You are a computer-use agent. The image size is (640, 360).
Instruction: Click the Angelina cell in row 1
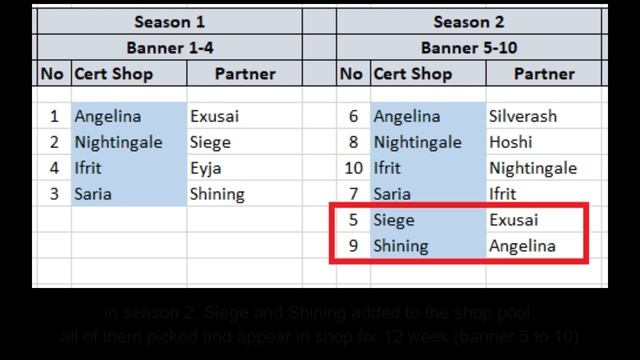(x=129, y=116)
